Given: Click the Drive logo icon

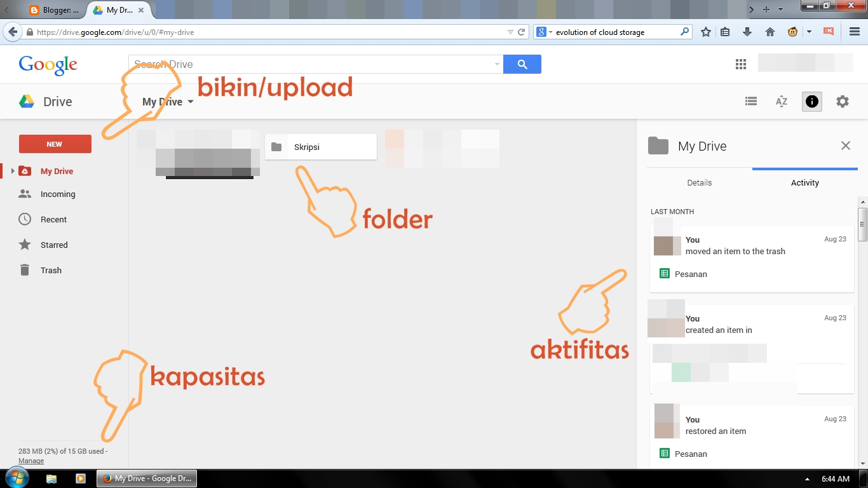Looking at the screenshot, I should point(26,102).
